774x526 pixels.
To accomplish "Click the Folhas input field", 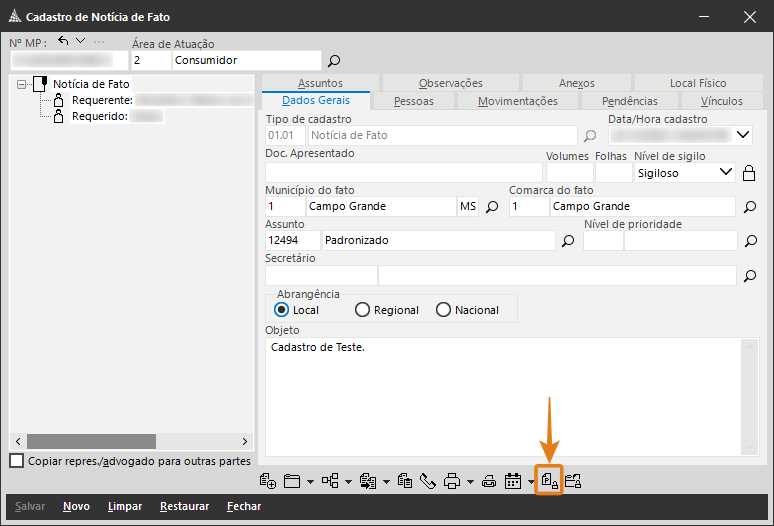I will coord(614,173).
